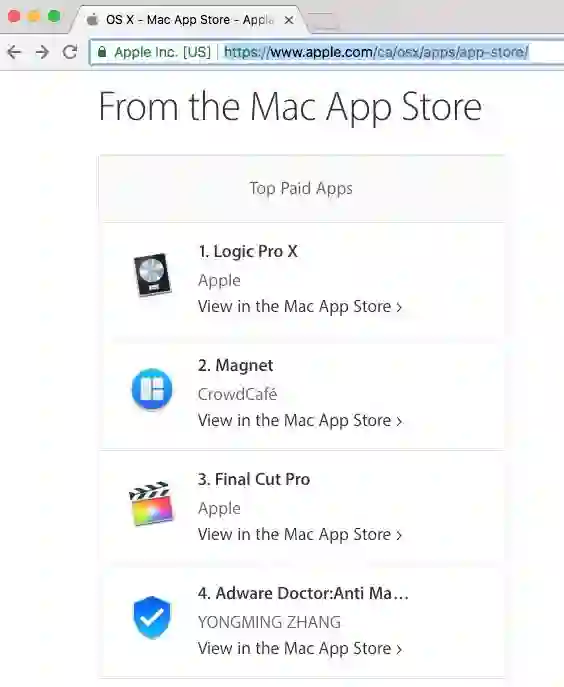Click the browser forward arrow

(x=42, y=52)
